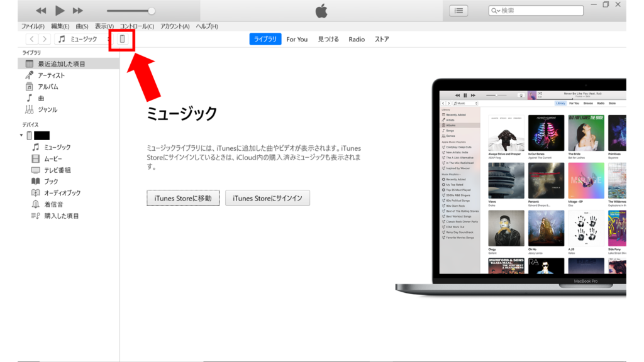This screenshot has height=362, width=644.
Task: Switch to the Radio tab
Action: (357, 40)
